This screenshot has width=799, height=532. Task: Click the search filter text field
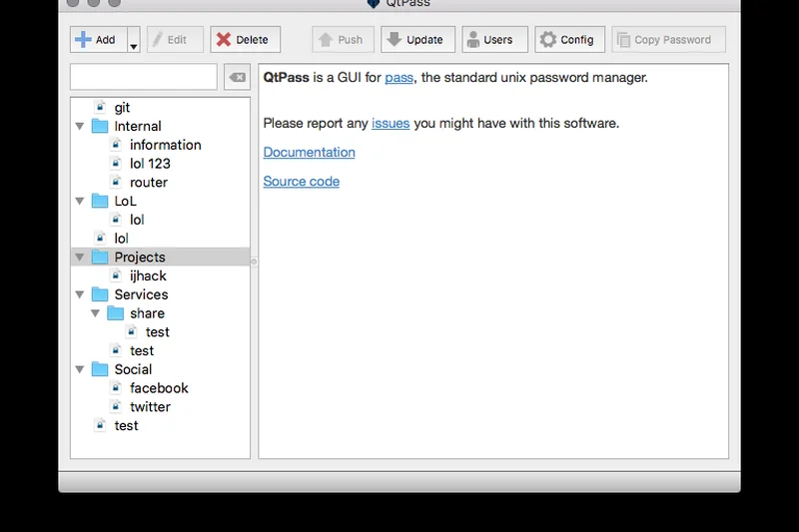tap(144, 77)
